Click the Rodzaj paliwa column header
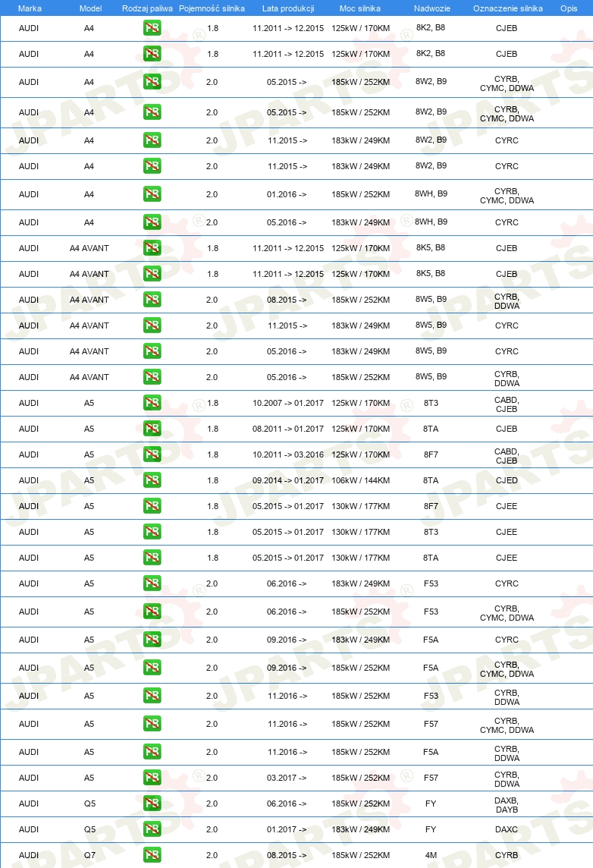593x868 pixels. (x=147, y=8)
